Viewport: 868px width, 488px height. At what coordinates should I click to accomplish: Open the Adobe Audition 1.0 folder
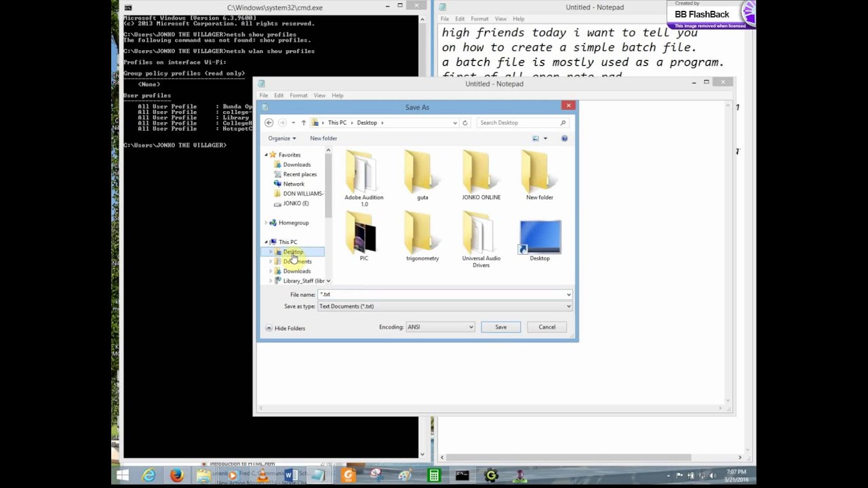(x=364, y=178)
